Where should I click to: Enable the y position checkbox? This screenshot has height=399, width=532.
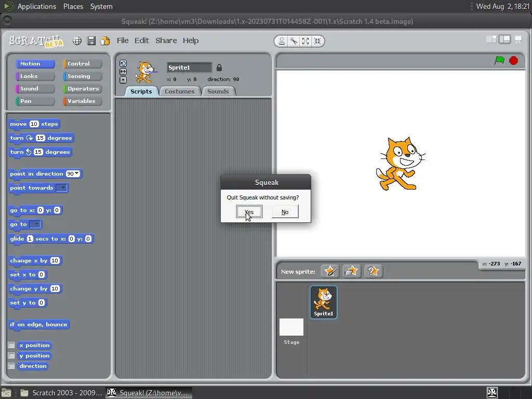click(x=11, y=355)
